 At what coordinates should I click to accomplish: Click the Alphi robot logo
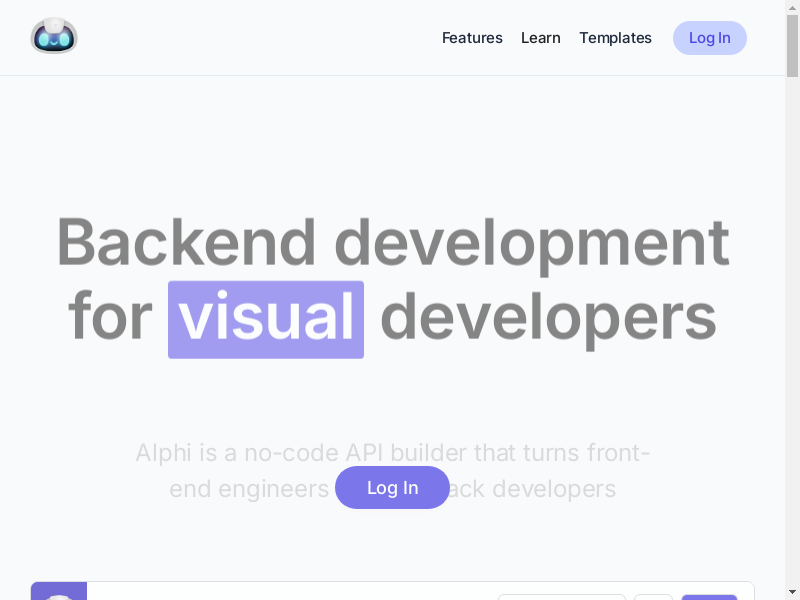coord(54,37)
